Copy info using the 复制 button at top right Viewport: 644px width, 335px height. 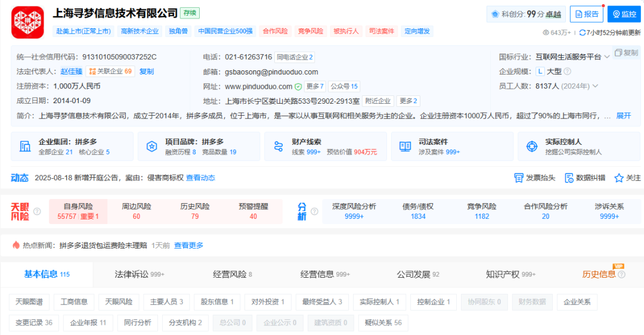626,52
